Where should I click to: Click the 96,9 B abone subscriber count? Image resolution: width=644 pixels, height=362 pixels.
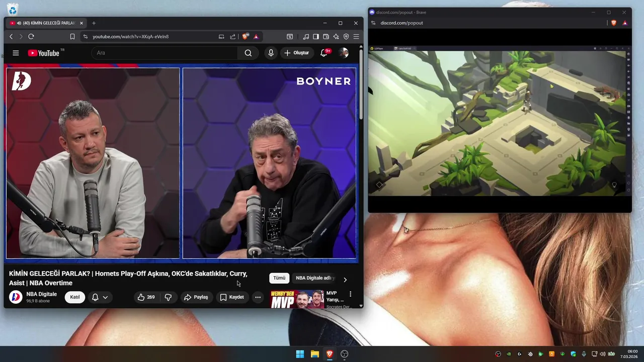pyautogui.click(x=38, y=301)
